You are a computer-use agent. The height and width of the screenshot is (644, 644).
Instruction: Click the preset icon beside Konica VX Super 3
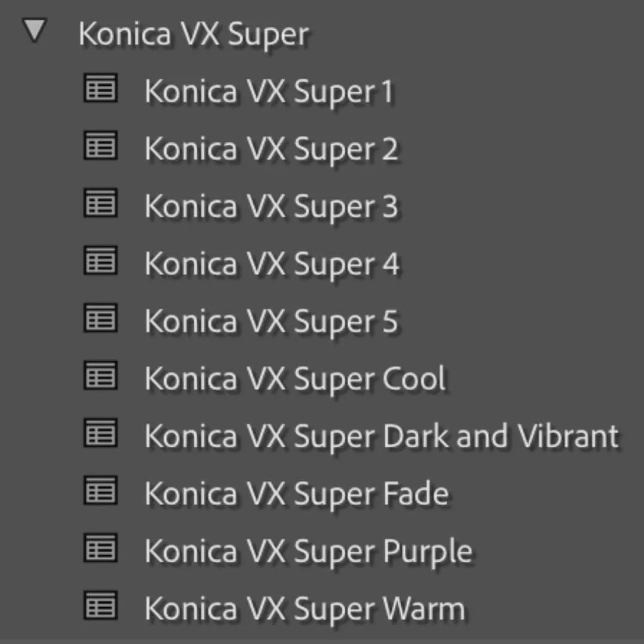pos(100,203)
